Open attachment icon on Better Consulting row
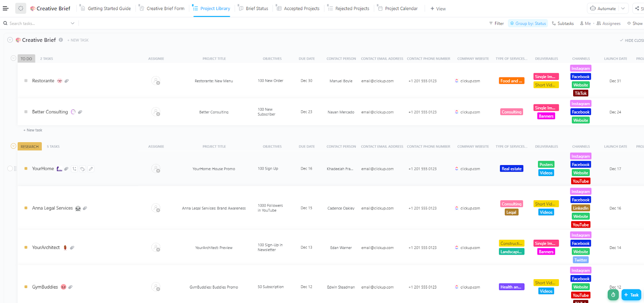Screen dimensions: 644x303 tap(80, 112)
